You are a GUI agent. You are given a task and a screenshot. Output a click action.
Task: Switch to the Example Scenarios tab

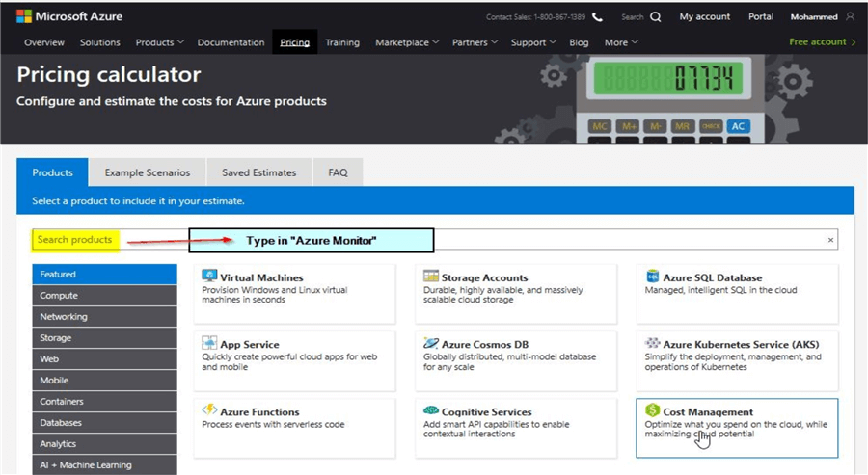coord(148,172)
